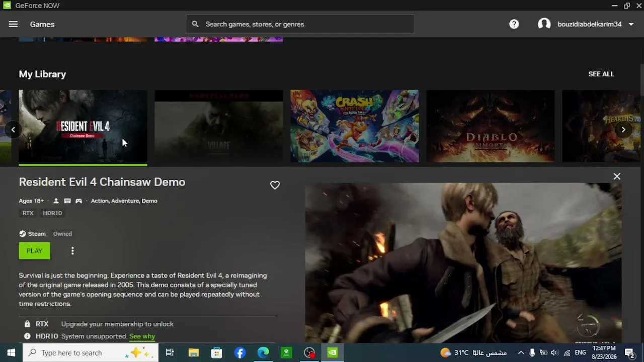This screenshot has width=644, height=362.
Task: Click the keyboard support icon
Action: (x=67, y=201)
